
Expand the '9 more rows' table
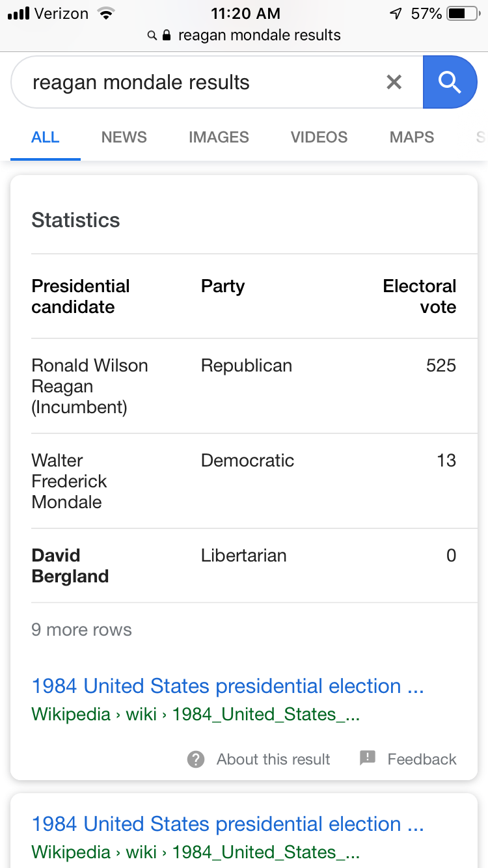tap(81, 630)
